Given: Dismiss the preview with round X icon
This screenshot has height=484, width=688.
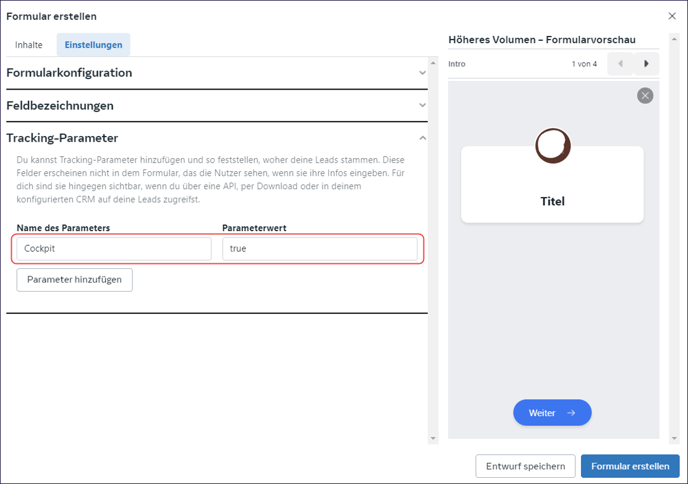Looking at the screenshot, I should 645,96.
